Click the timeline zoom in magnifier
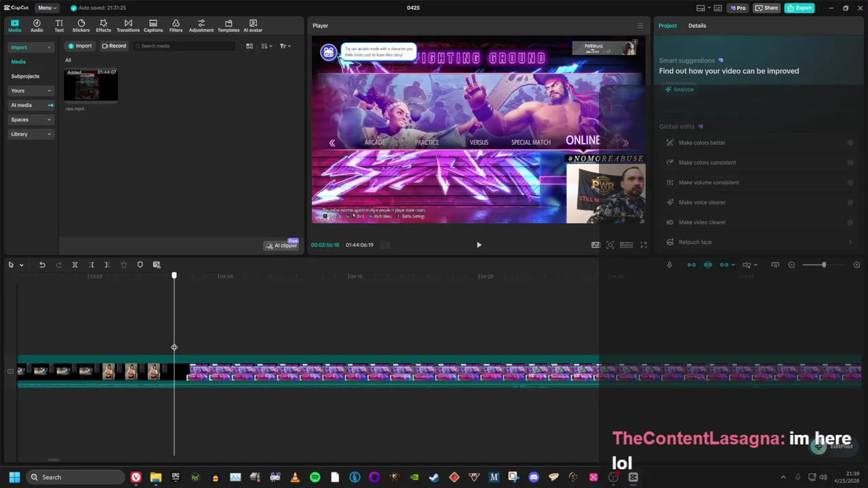The image size is (868, 488). pos(856,265)
